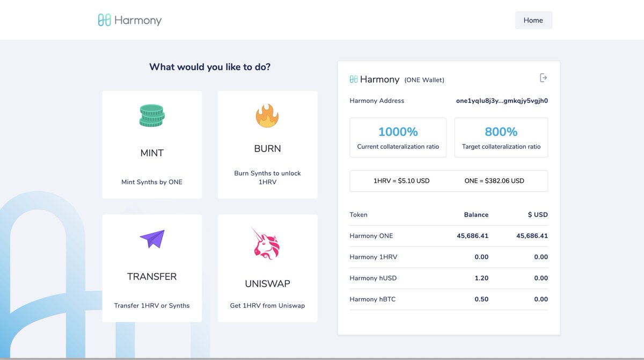Click 'Transfer 1HRV or Synths' description

click(x=152, y=306)
